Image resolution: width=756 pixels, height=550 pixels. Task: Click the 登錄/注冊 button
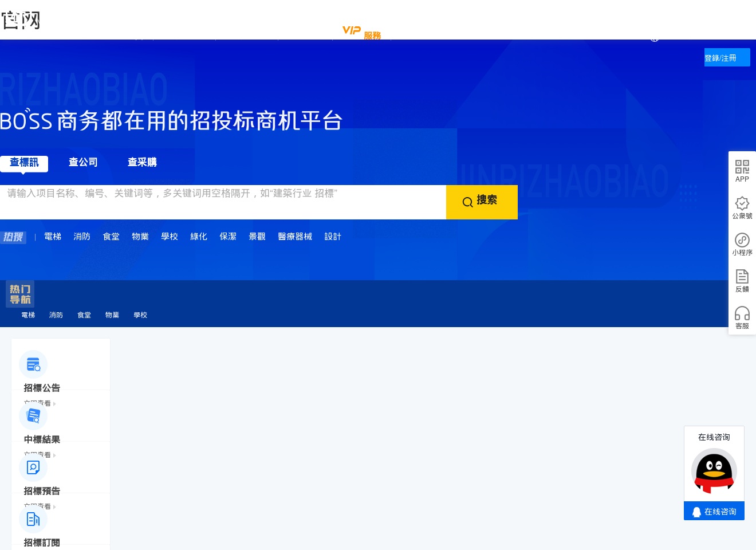pos(727,57)
